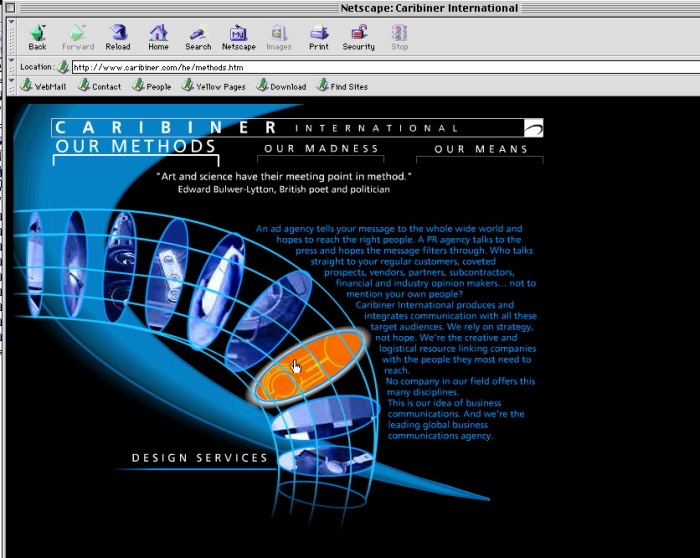The image size is (700, 558).
Task: Click the Bulwer-Lytton quote text
Action: click(284, 176)
